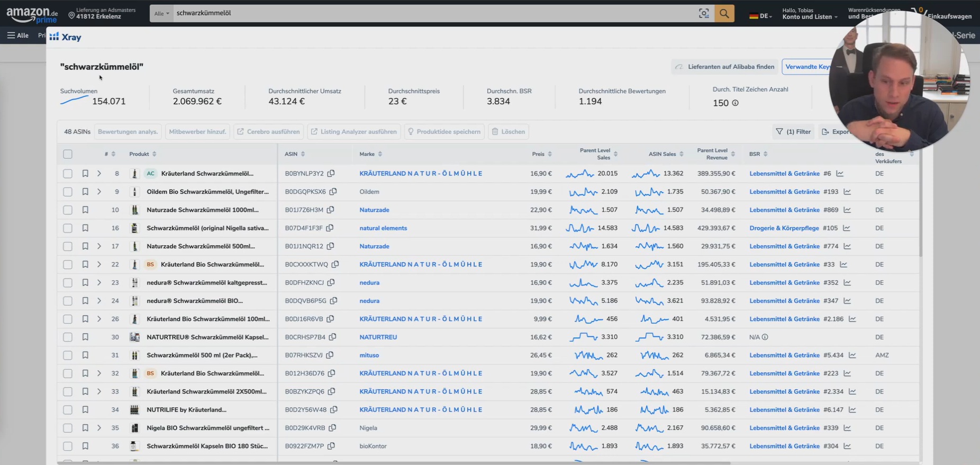Click the Amazon.de prime logo
980x465 pixels.
32,15
